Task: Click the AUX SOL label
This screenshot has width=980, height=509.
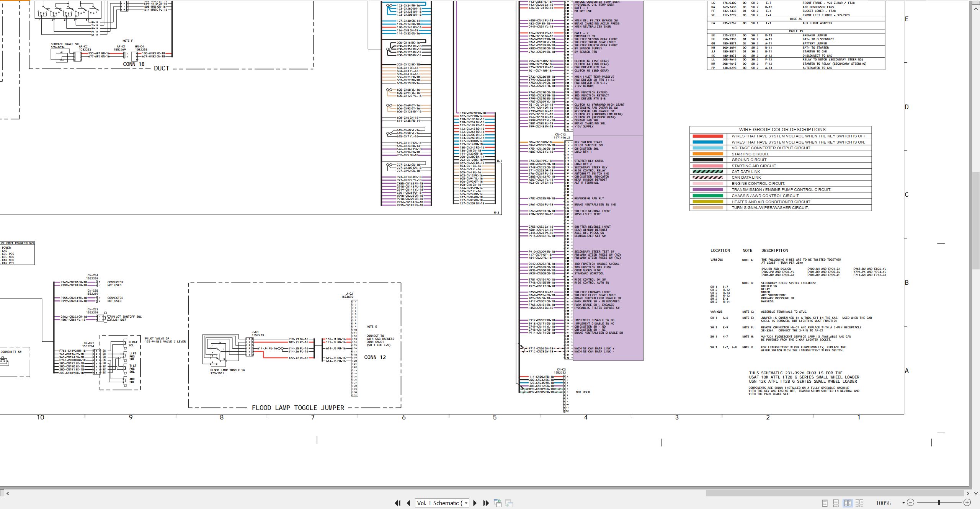Action: pos(132,380)
